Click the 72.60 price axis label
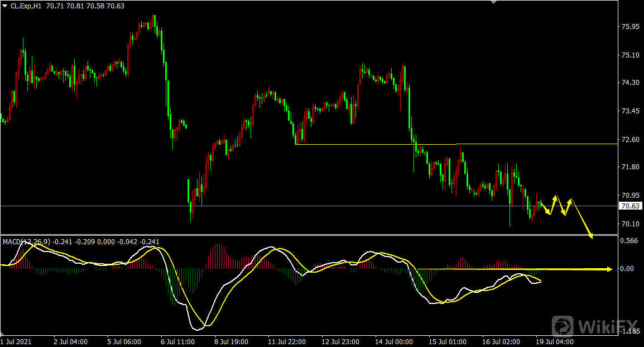 (629, 140)
